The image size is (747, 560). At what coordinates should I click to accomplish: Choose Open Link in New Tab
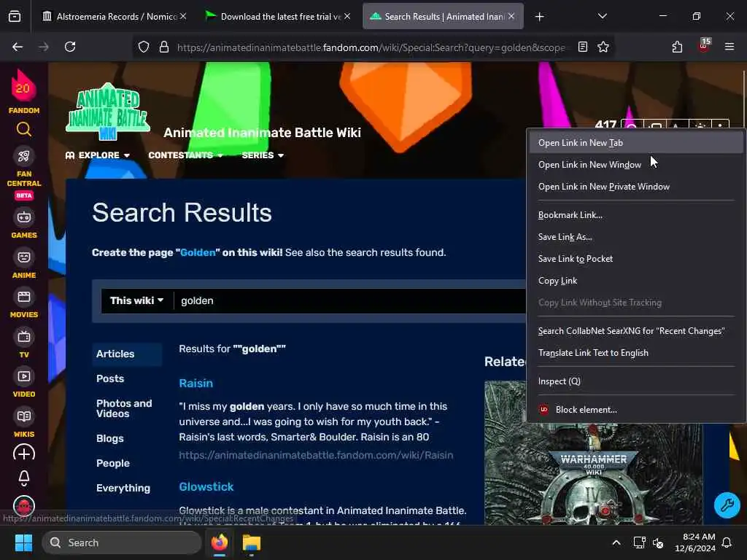(635, 143)
